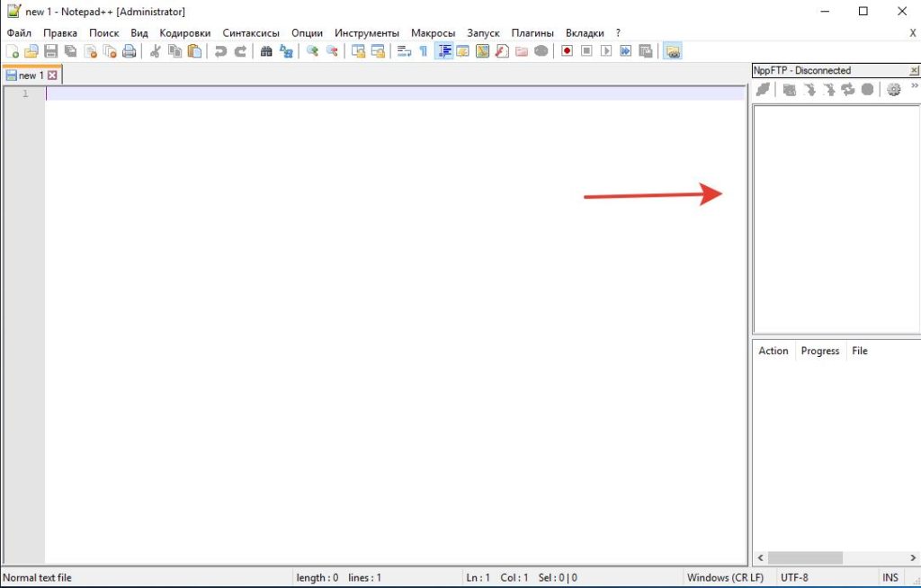
Task: Click the NppFTP open directory icon
Action: point(790,89)
